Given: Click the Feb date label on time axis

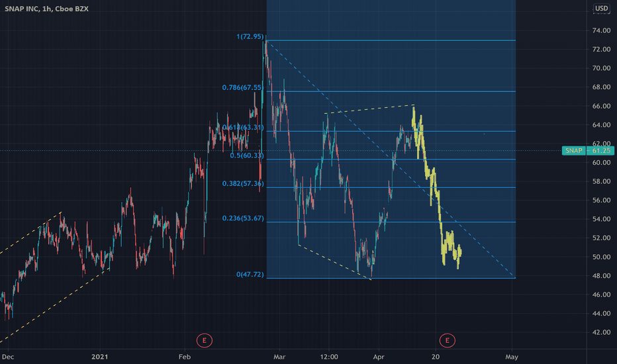Looking at the screenshot, I should (185, 357).
